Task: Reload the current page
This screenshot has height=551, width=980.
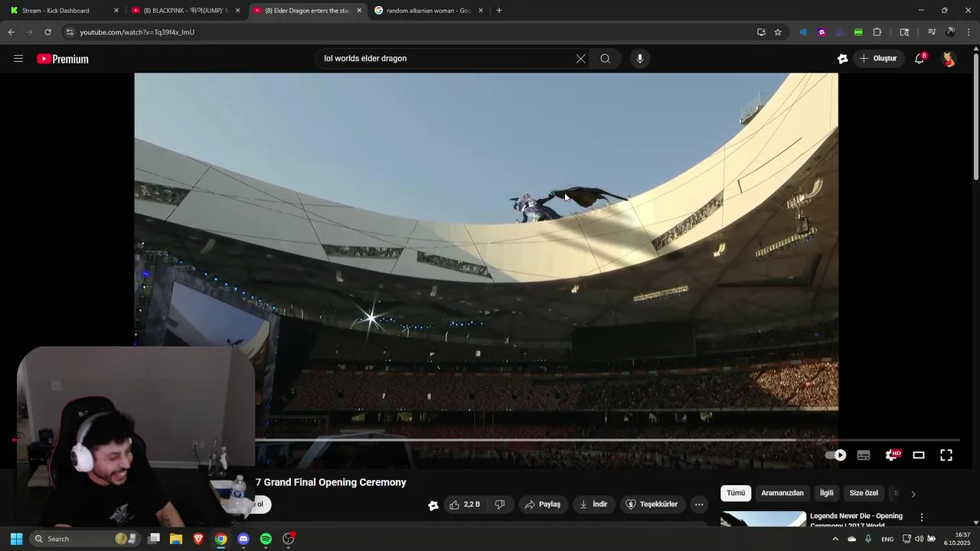Action: [47, 32]
